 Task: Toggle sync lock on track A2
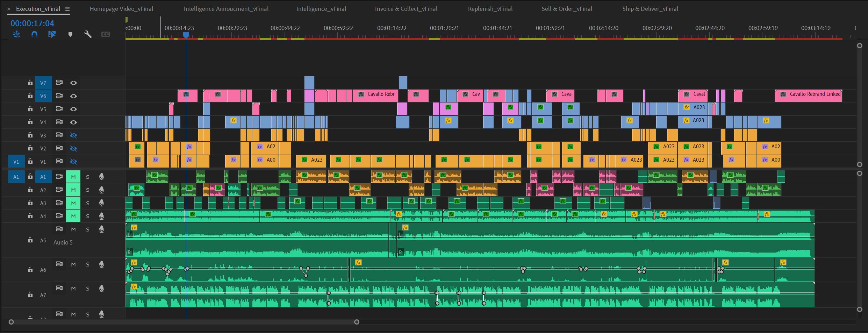pos(59,190)
